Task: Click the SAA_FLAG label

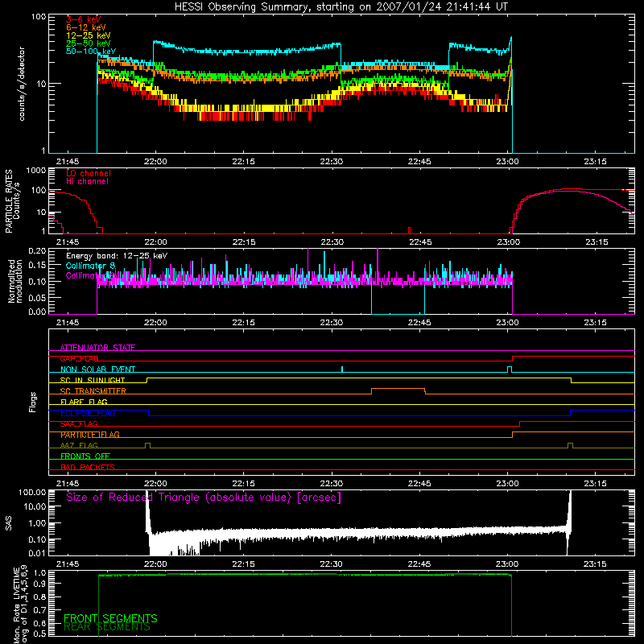Action: click(79, 423)
